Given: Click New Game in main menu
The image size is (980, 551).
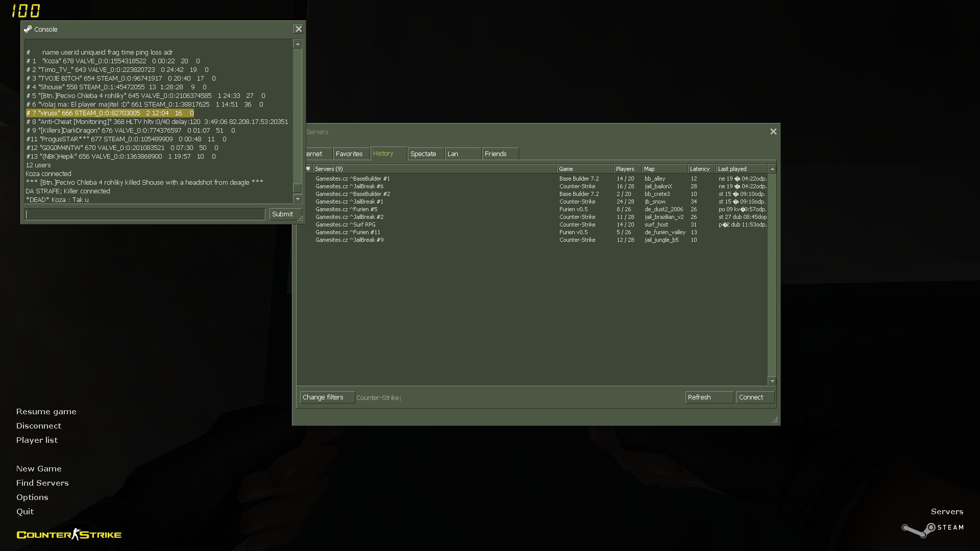Looking at the screenshot, I should (x=39, y=469).
